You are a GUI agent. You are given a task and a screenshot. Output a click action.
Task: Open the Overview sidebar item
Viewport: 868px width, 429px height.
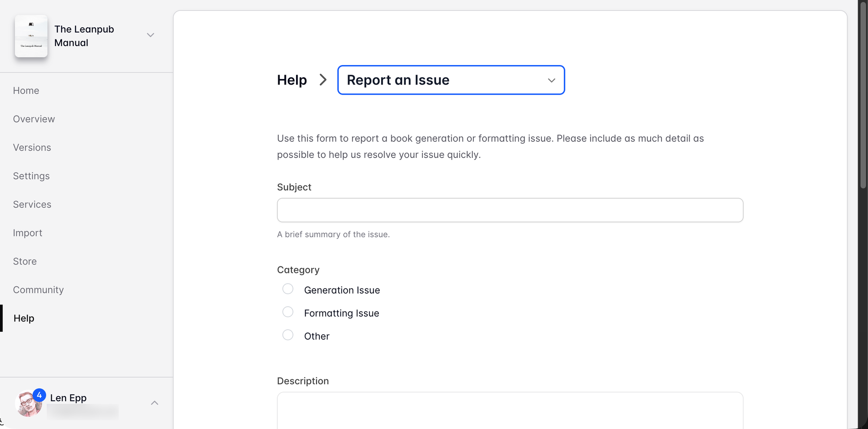(x=34, y=119)
